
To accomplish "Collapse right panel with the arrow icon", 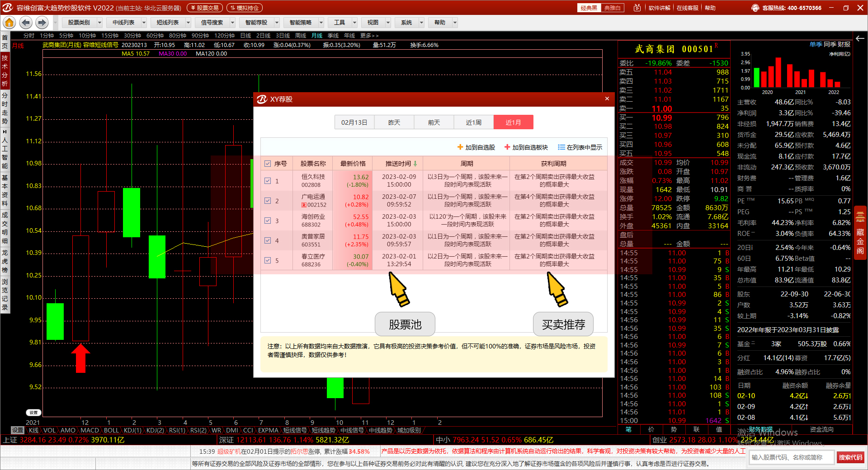I will pyautogui.click(x=860, y=38).
